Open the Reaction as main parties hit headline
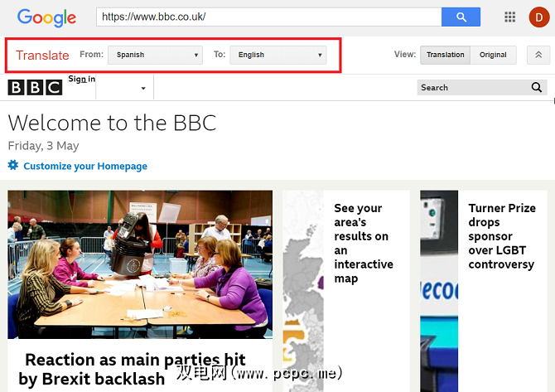Screen dimensions: 555x392 coord(132,369)
